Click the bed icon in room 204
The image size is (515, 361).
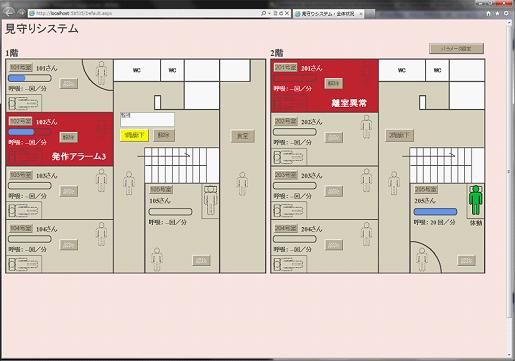click(x=289, y=264)
